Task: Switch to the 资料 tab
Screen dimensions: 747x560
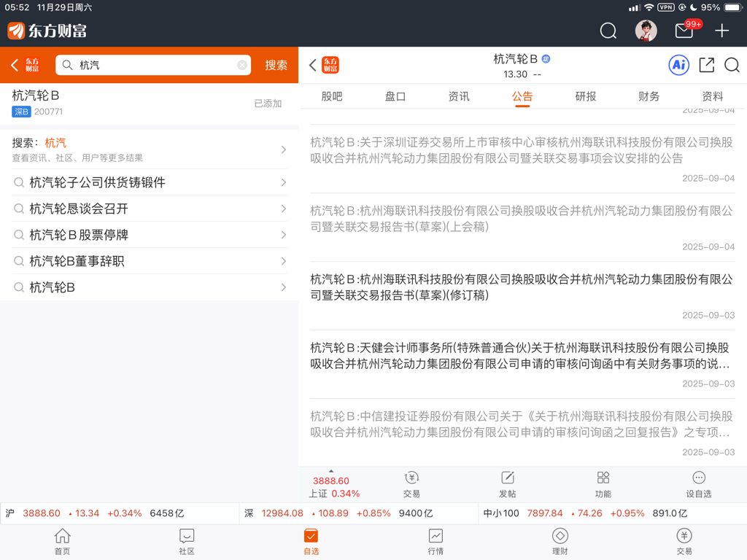Action: pos(712,97)
